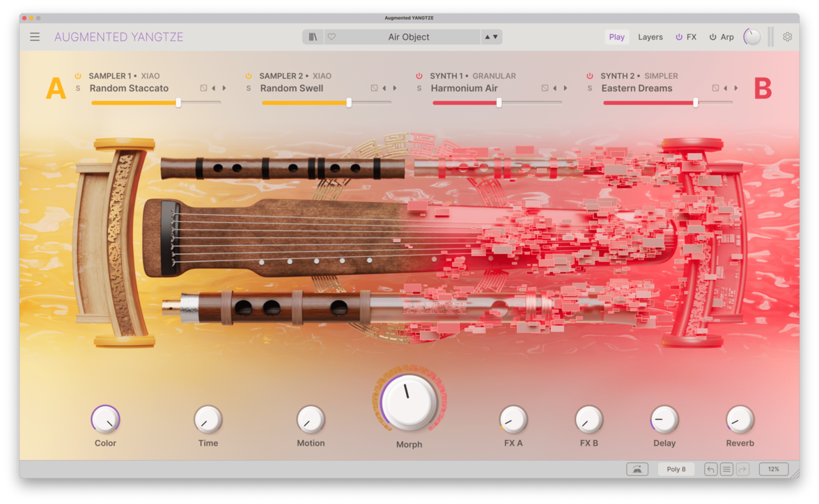Image resolution: width=819 pixels, height=504 pixels.
Task: Open the Poly 8 polyphony menu
Action: 676,469
